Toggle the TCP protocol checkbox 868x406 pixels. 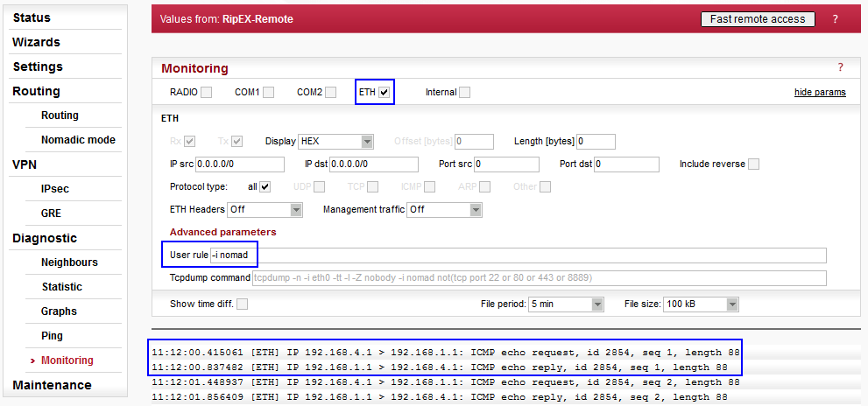(x=373, y=186)
